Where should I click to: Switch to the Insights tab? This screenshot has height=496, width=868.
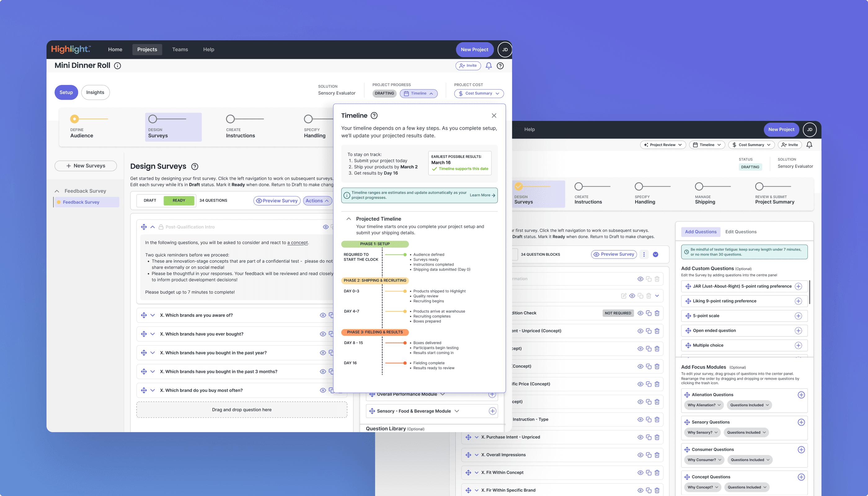click(x=95, y=92)
